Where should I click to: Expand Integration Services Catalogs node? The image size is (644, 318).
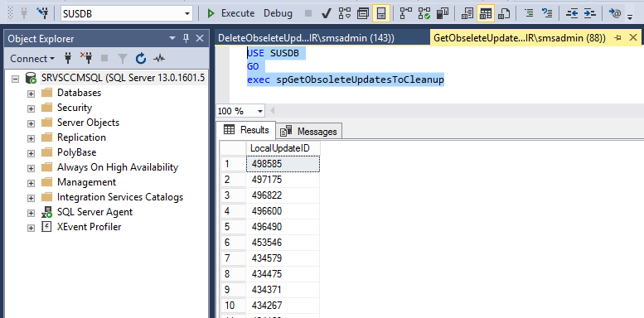(31, 198)
